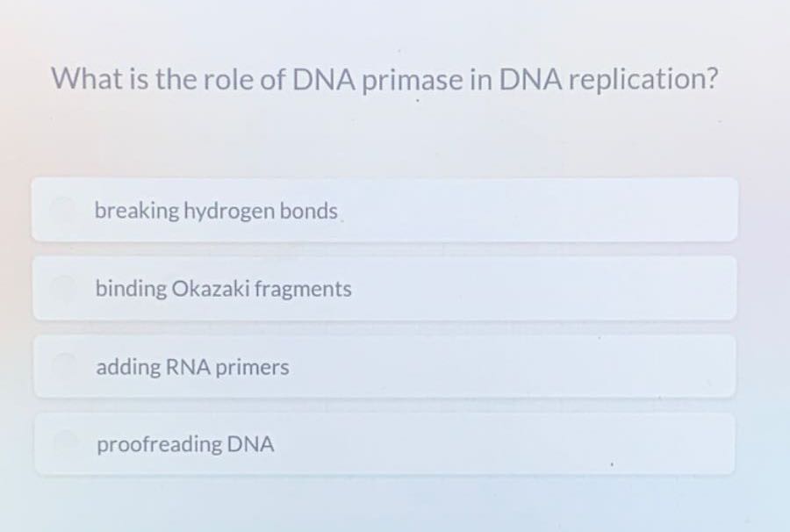Select the radio circle beside 'binding Okazaki fragments'

pyautogui.click(x=63, y=288)
